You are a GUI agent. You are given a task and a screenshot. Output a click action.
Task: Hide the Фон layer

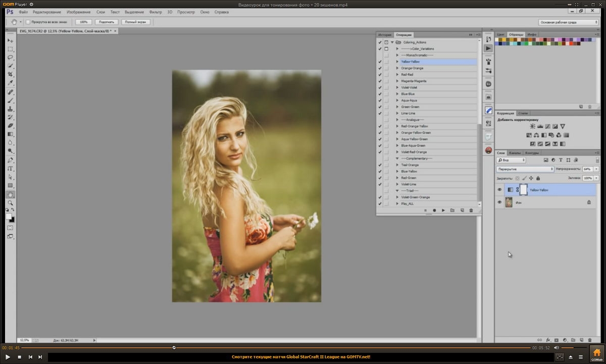(499, 202)
